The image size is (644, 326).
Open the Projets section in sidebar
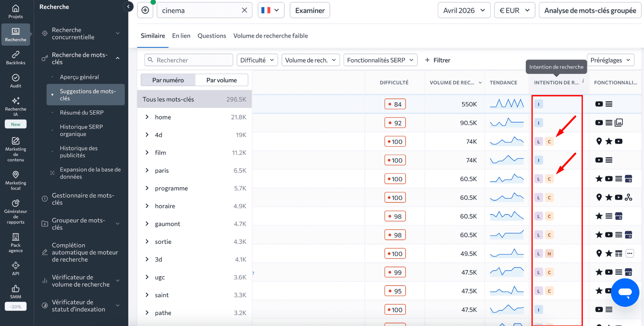15,12
